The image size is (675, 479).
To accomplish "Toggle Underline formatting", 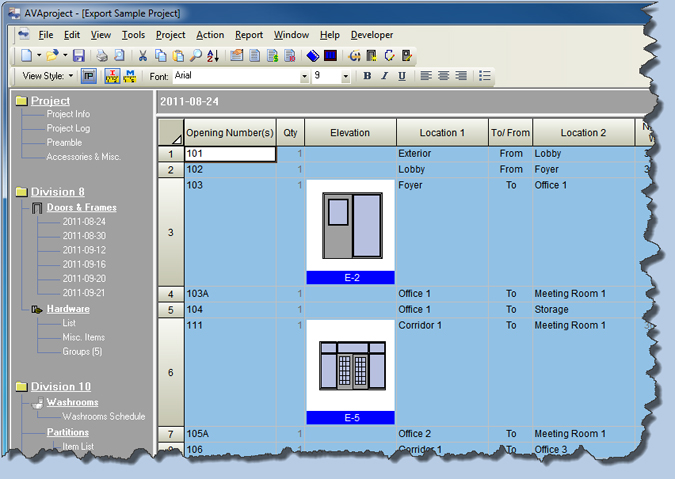I will (402, 76).
